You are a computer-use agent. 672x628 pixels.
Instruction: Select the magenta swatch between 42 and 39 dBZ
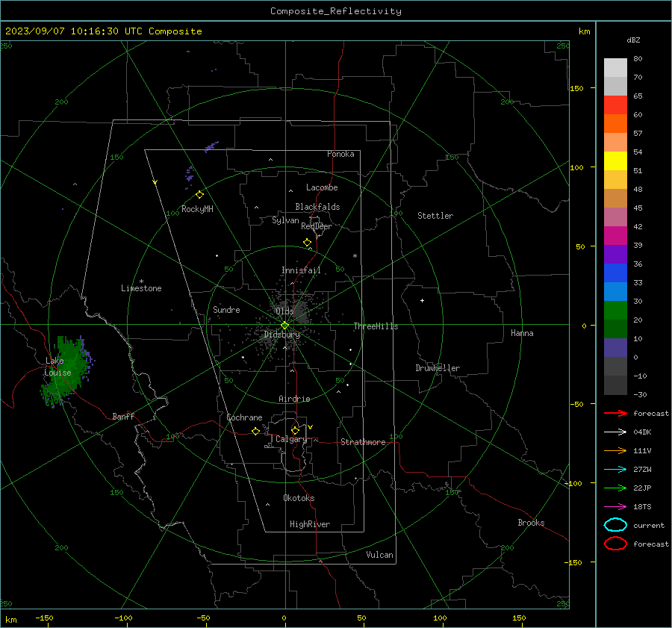point(615,236)
